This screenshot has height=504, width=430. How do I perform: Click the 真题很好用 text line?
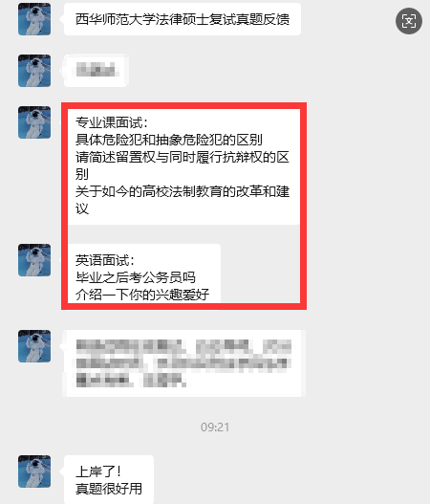pyautogui.click(x=109, y=489)
